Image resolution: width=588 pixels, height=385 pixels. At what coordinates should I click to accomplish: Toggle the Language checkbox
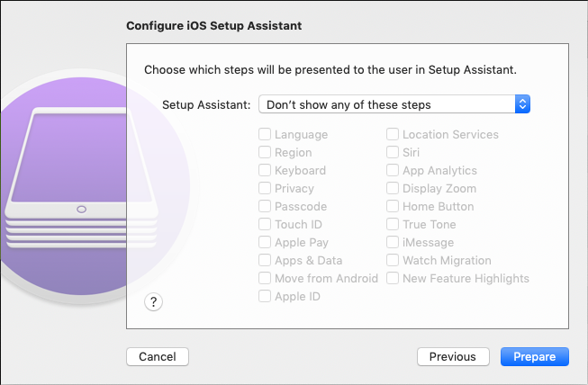pyautogui.click(x=266, y=135)
